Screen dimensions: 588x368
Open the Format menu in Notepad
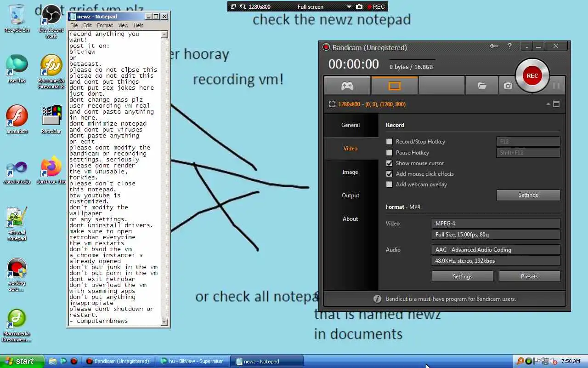[105, 25]
